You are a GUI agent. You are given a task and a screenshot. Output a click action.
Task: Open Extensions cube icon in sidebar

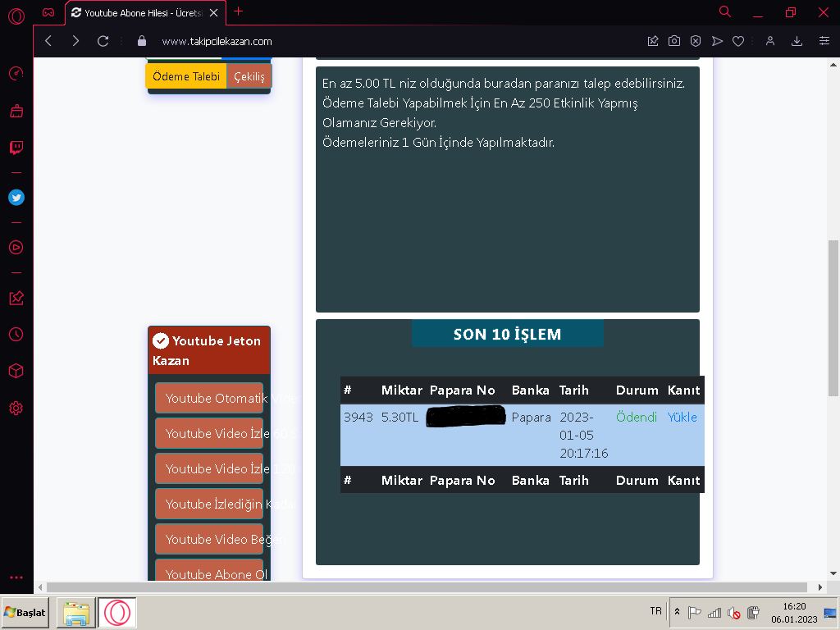[x=16, y=371]
